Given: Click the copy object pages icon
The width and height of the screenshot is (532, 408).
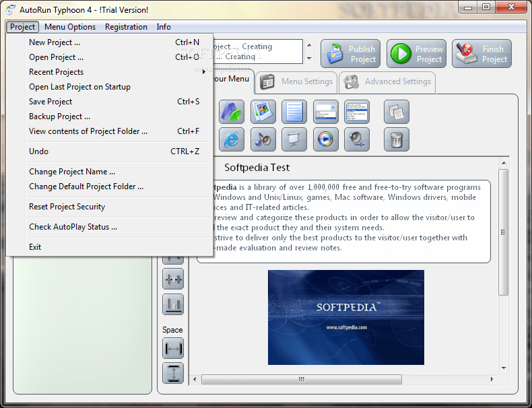Looking at the screenshot, I should pyautogui.click(x=397, y=112).
